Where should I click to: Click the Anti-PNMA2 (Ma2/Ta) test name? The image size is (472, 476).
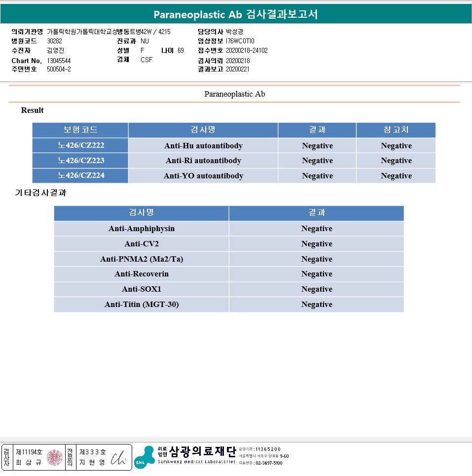142,259
